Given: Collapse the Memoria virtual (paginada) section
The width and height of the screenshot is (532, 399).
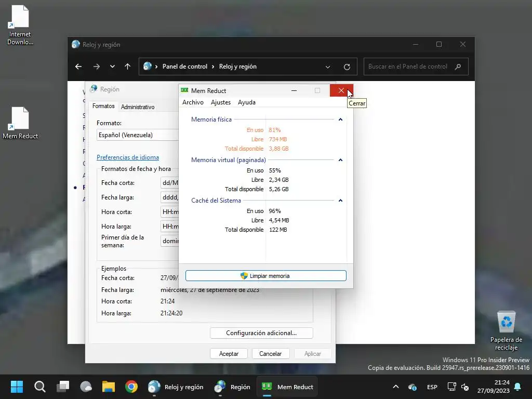Looking at the screenshot, I should tap(340, 160).
